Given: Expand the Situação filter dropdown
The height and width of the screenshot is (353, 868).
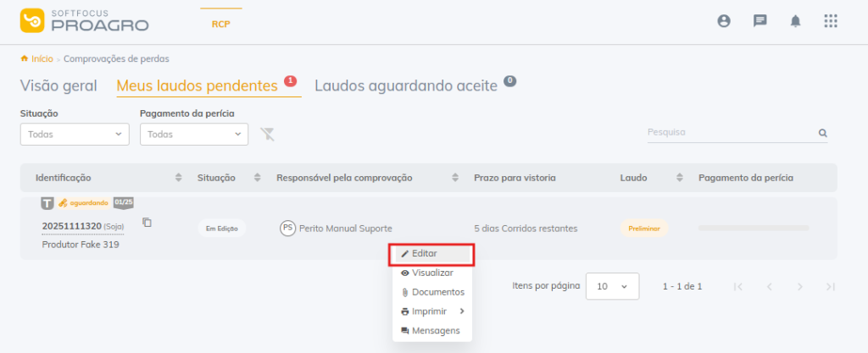Looking at the screenshot, I should pos(75,134).
